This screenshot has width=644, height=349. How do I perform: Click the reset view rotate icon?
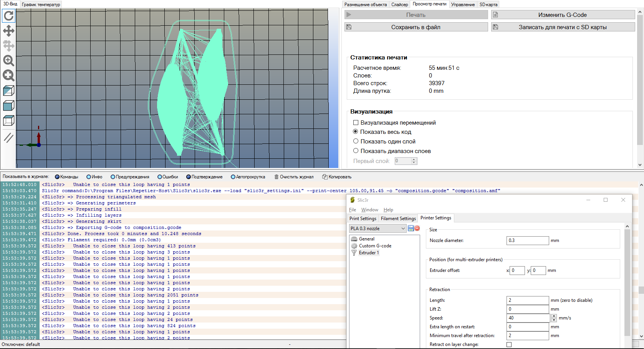(8, 16)
